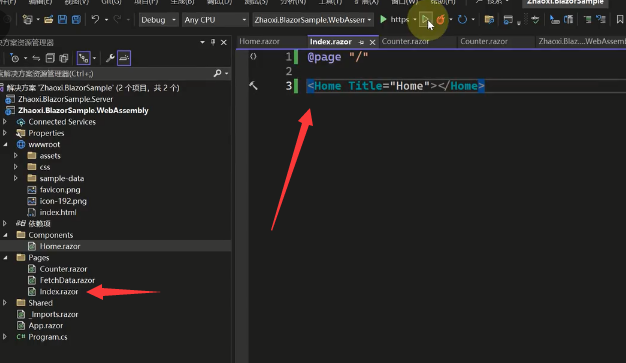Select Zhaoxi.BlazorSample.Server project

(x=65, y=99)
